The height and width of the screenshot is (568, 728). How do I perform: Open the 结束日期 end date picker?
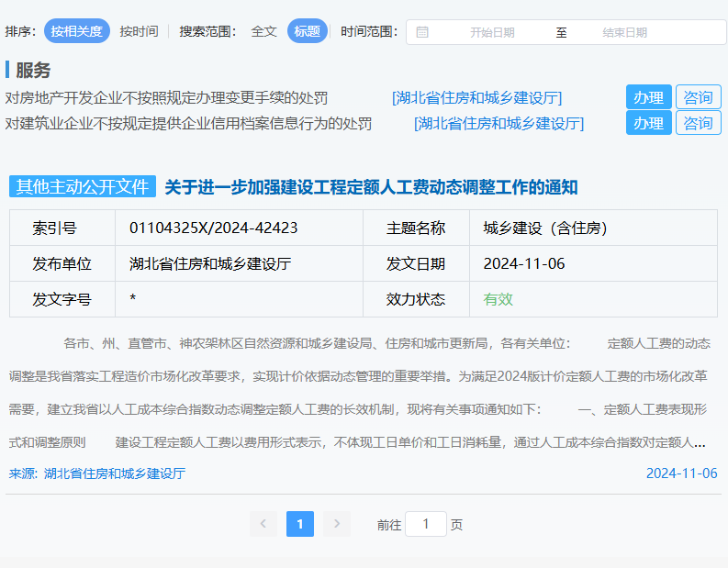pos(624,32)
